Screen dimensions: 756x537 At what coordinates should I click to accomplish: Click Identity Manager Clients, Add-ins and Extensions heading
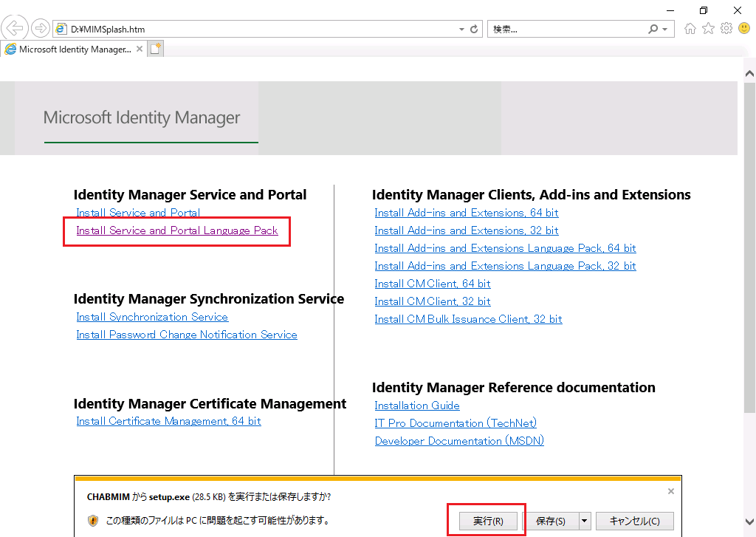pos(531,195)
